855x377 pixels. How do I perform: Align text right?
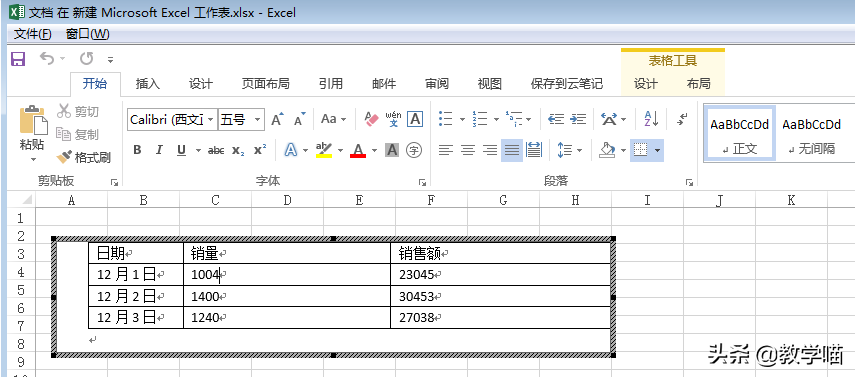(x=490, y=150)
